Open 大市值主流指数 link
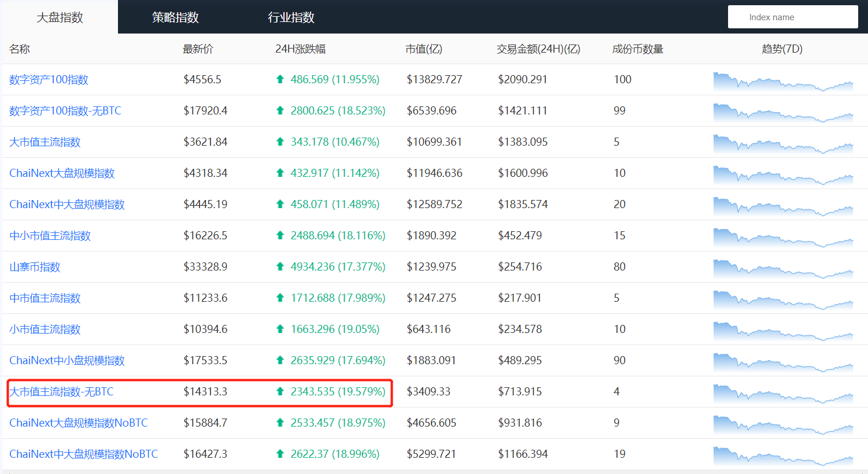The height and width of the screenshot is (474, 868). point(45,142)
